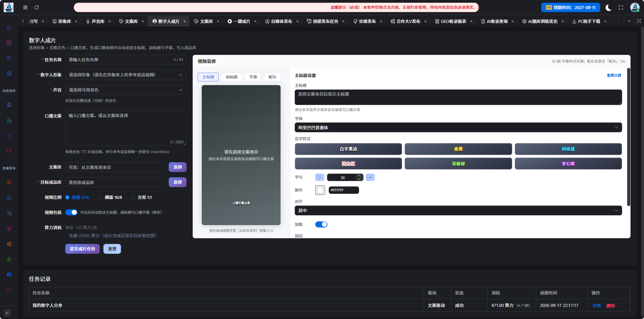Toggle the 加粗 bold switch
Screen dimensions: 644x319
321,224
